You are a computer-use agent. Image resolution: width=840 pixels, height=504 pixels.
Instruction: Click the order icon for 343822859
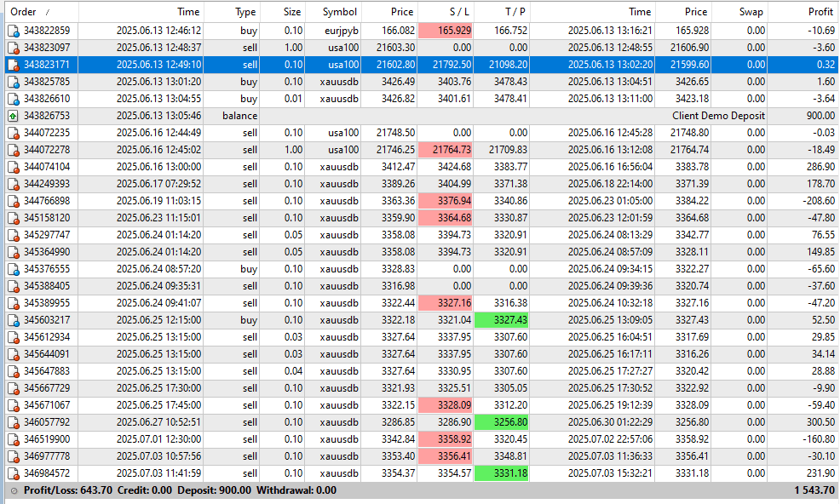[14, 31]
